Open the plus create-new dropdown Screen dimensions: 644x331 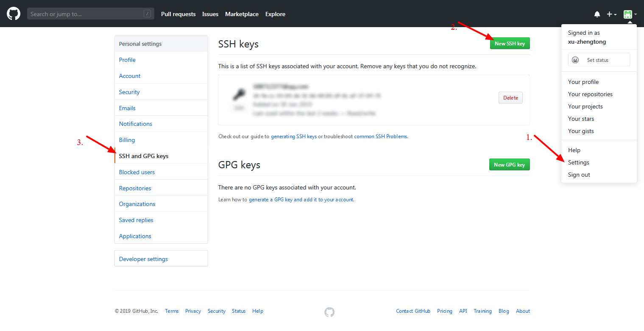611,14
